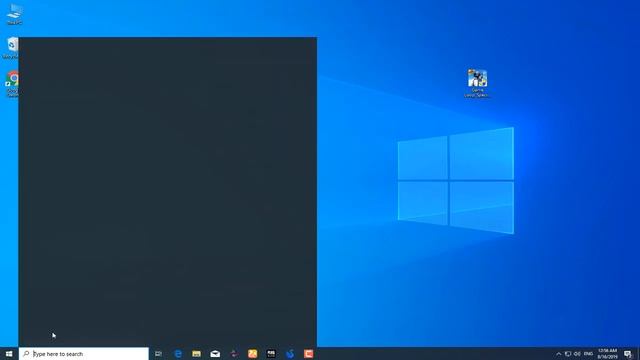Launch Microsoft Edge from the taskbar
Viewport: 640px width, 360px height.
coord(178,353)
